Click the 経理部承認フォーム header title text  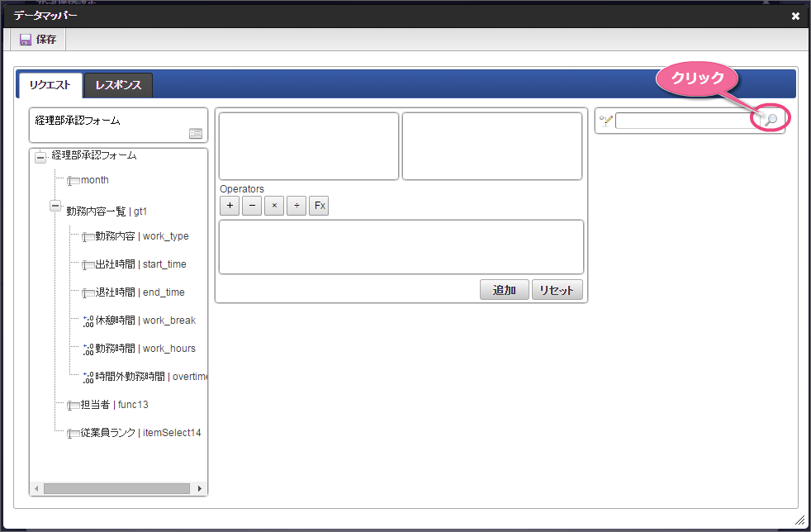(78, 121)
